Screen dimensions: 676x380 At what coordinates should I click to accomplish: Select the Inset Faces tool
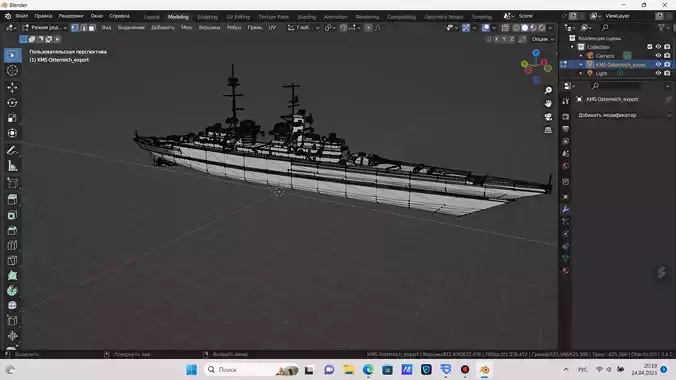(12, 215)
